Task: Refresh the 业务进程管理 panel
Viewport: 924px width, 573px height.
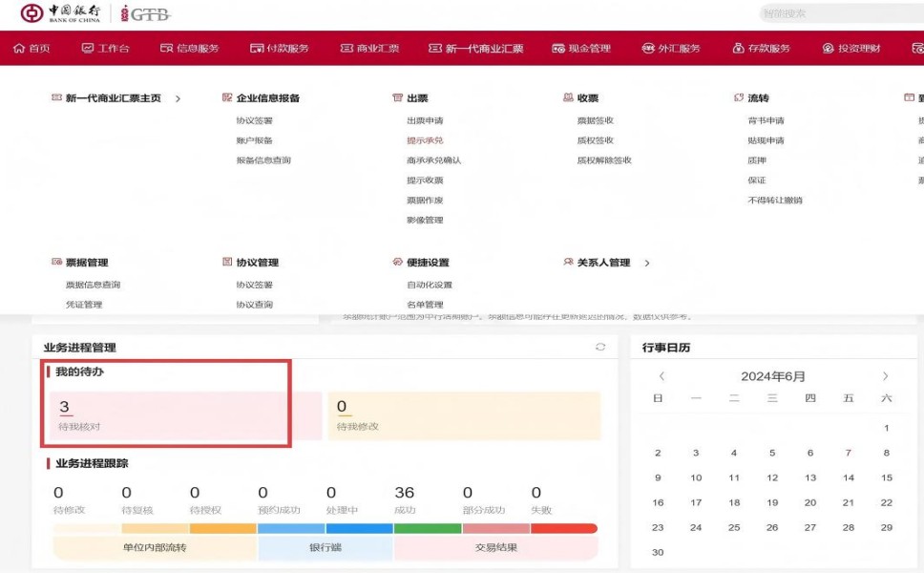Action: (600, 347)
